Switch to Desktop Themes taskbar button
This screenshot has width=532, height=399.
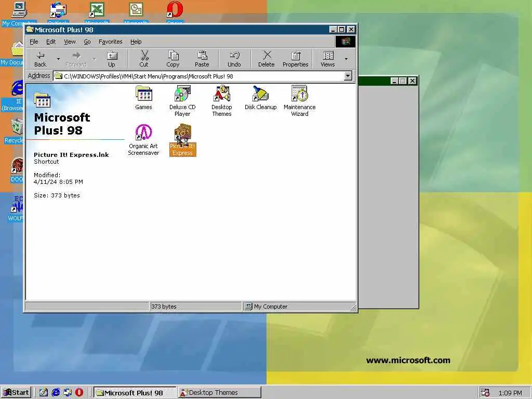click(x=220, y=393)
